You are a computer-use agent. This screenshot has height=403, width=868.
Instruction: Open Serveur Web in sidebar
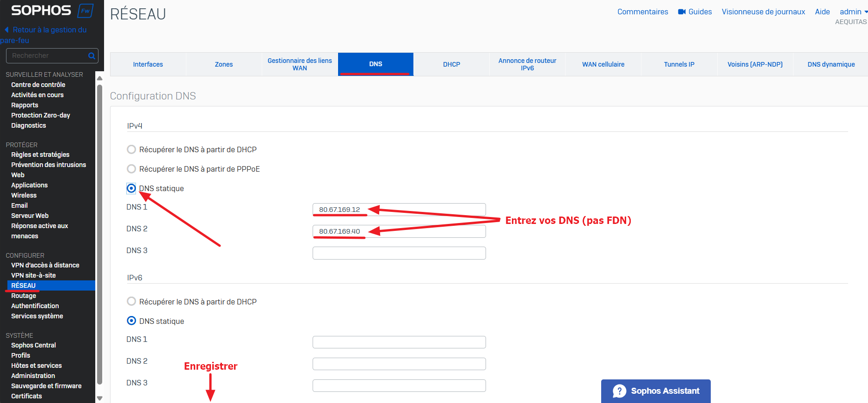pyautogui.click(x=30, y=216)
